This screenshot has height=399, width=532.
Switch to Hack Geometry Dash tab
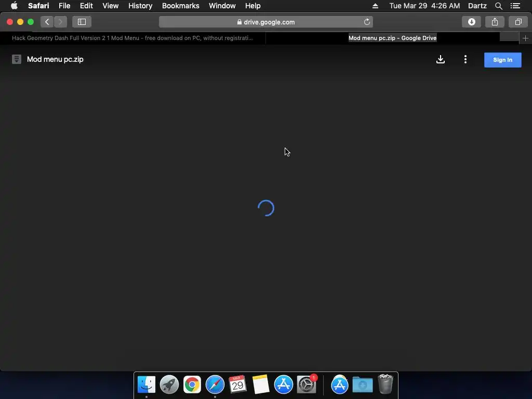[x=132, y=38]
